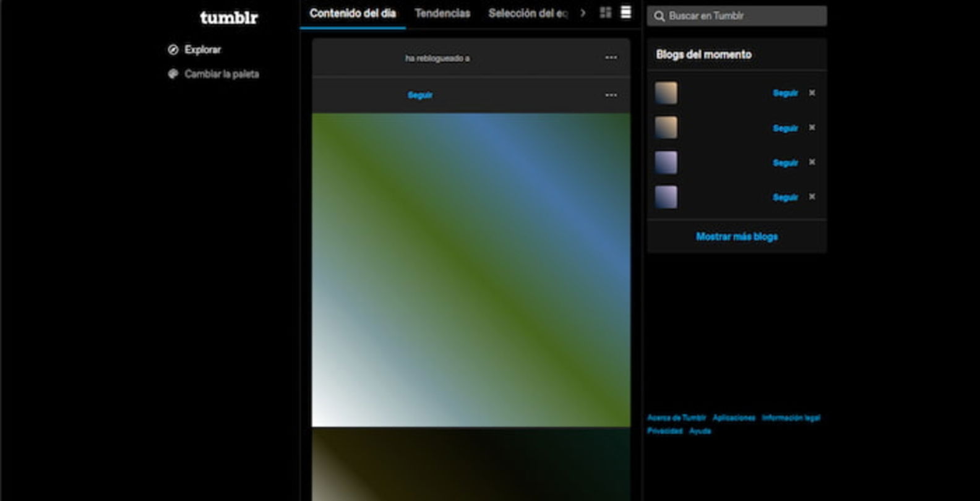
Task: Open the Aplicaciones footer link
Action: [x=734, y=417]
